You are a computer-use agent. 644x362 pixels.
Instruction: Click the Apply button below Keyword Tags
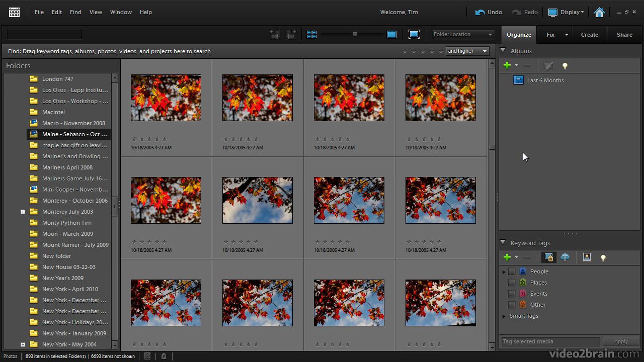[x=621, y=341]
